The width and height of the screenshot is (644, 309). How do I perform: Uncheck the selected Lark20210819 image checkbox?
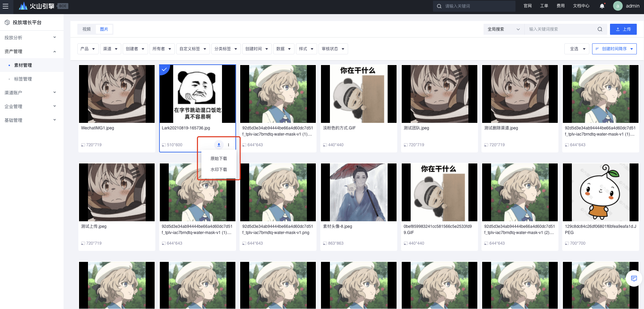click(x=164, y=70)
